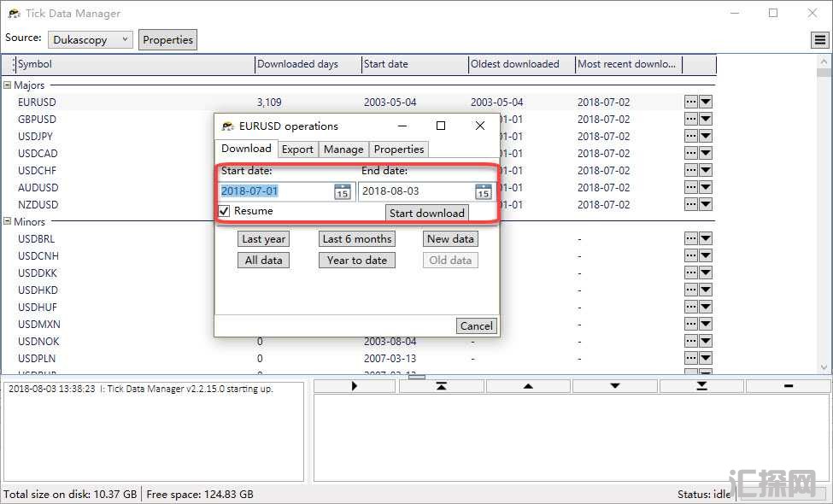Screen dimensions: 833x504
Task: Click the Last 6 months button
Action: pos(356,239)
